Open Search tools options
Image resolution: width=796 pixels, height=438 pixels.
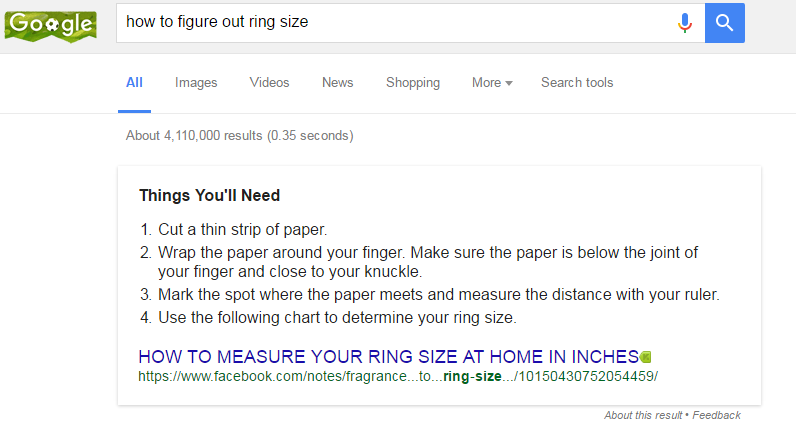577,83
